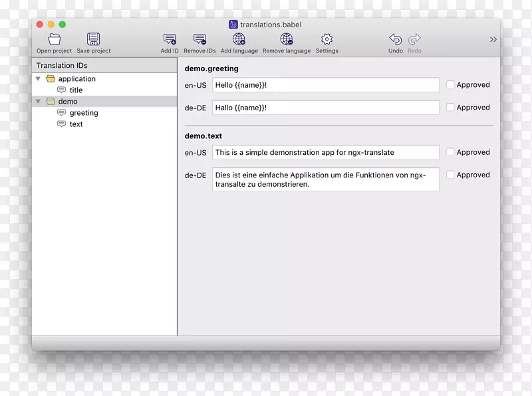532x396 pixels.
Task: Click the en-US field containing Hello {{name}}!
Action: tap(325, 85)
